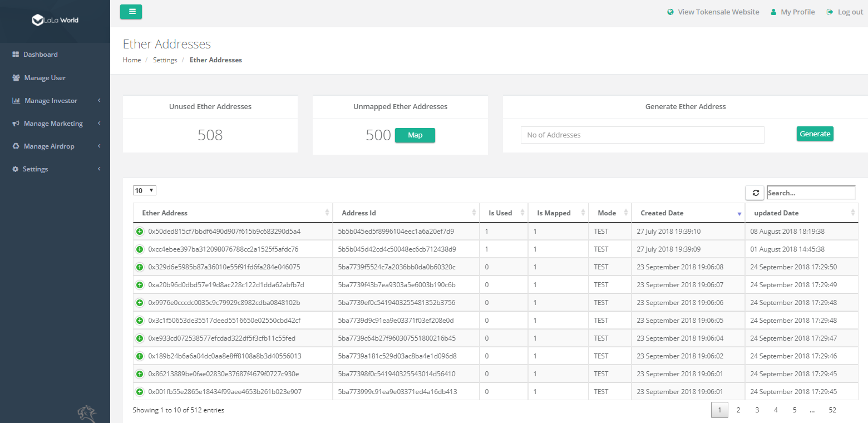Refresh the Ether Addresses table
Image resolution: width=868 pixels, height=423 pixels.
[755, 192]
